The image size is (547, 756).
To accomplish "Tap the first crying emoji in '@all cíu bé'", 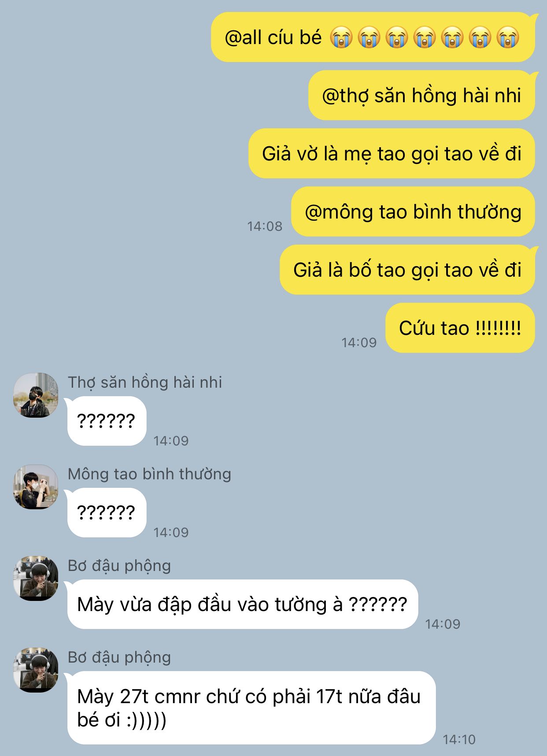I will [x=341, y=37].
